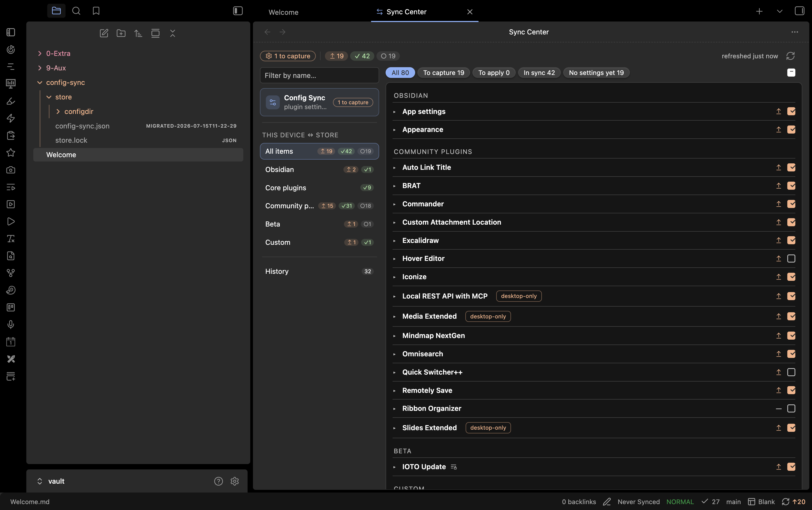
Task: Switch to the Welcome tab
Action: coord(283,12)
